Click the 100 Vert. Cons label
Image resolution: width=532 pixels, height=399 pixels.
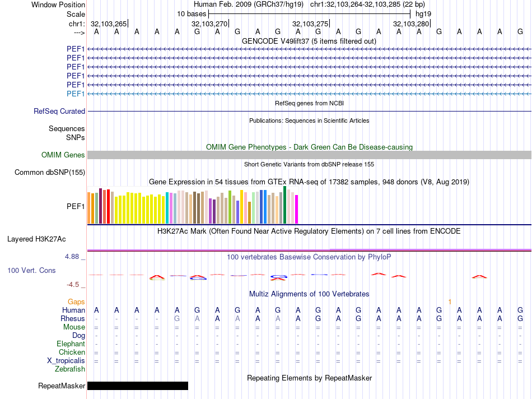[31, 270]
